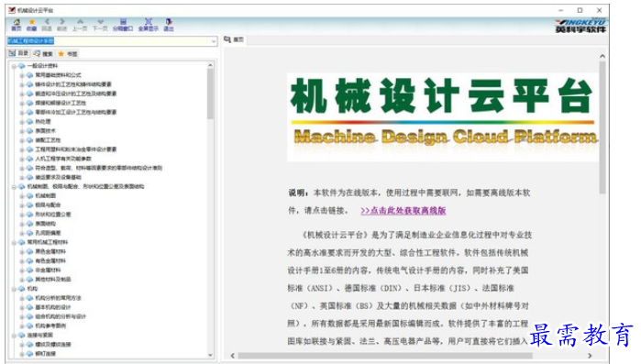Expand the 常用基础资料和公式 node
This screenshot has width=641, height=364.
(x=22, y=75)
